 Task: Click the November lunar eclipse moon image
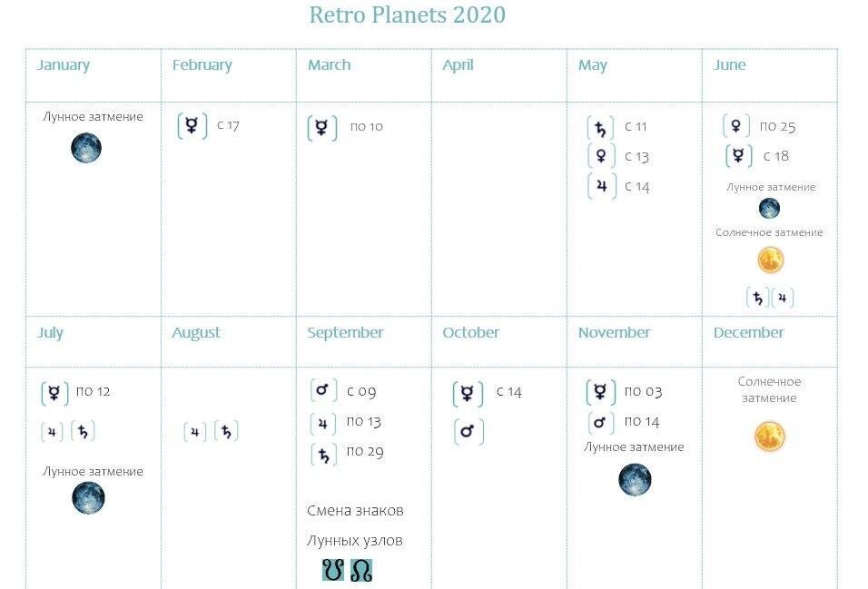(x=635, y=479)
